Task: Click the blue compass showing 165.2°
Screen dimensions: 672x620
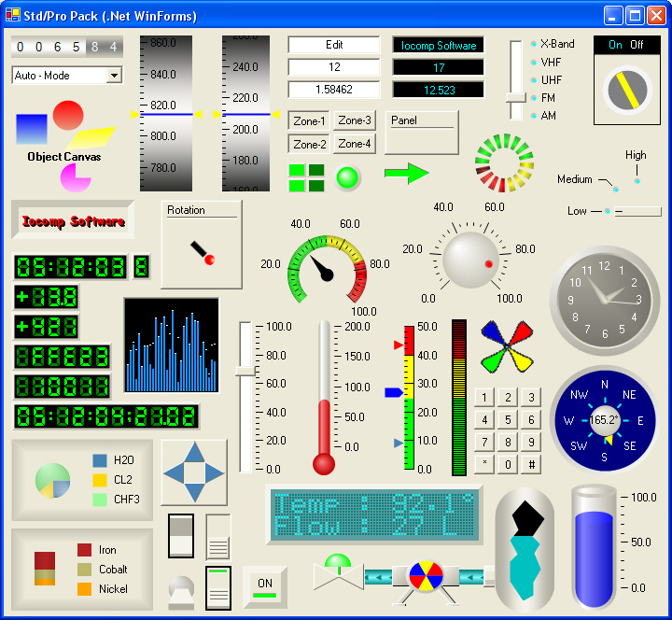Action: point(604,420)
